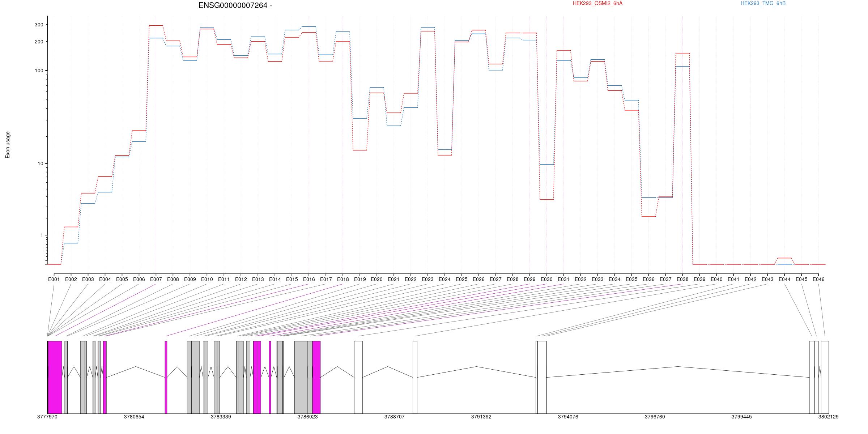868x434 pixels.
Task: Click the 200 y-axis tick label
Action: click(x=39, y=42)
